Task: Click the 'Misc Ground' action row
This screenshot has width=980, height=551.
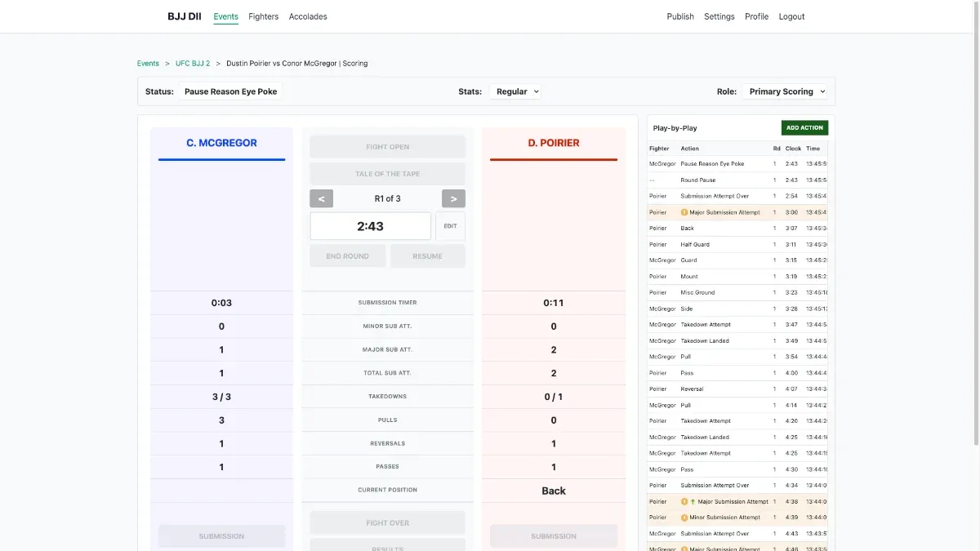Action: tap(737, 293)
